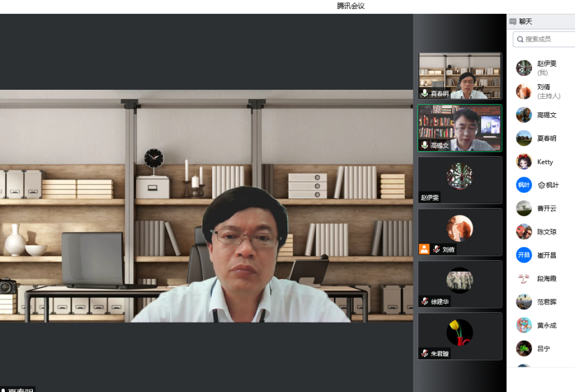Click the 聊天 chat panel title
Image resolution: width=575 pixels, height=392 pixels.
point(525,22)
